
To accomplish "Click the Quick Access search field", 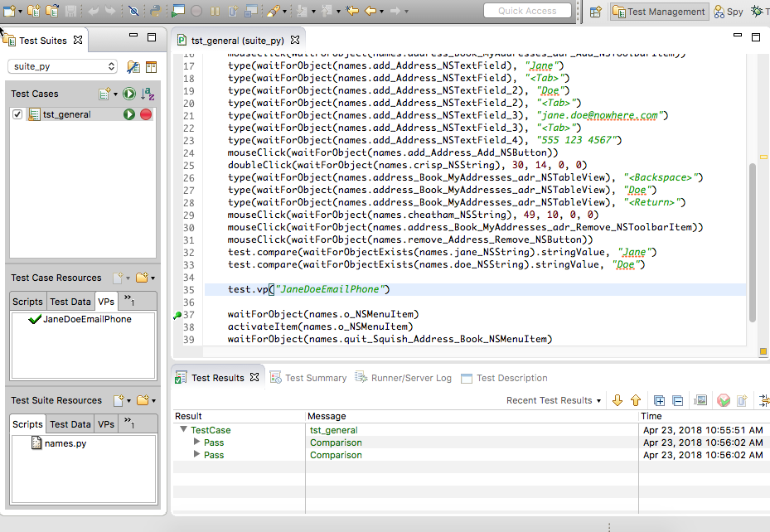I will [x=528, y=11].
